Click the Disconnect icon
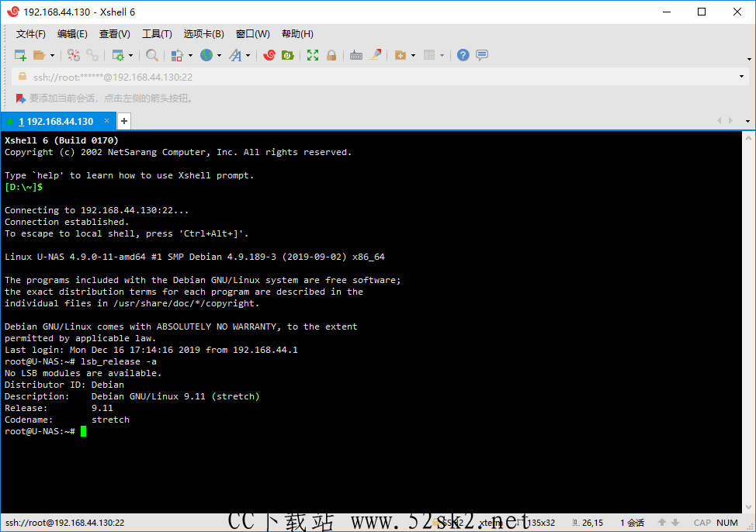This screenshot has height=532, width=756. [x=74, y=55]
